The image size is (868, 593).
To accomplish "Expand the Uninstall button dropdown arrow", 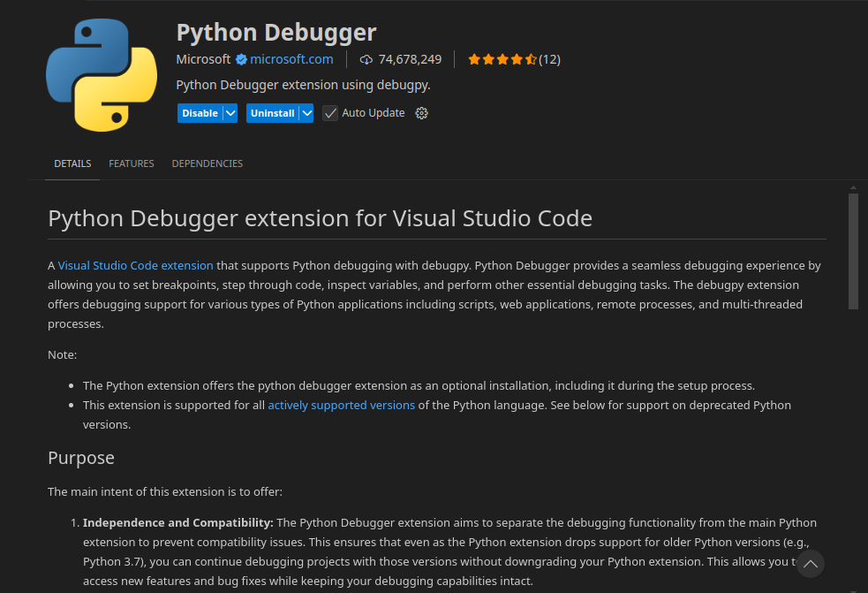I will 306,113.
